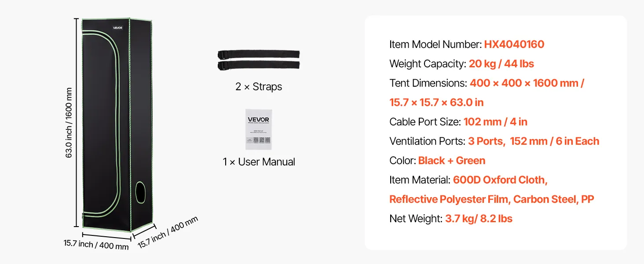
Task: Click the bottom black strap image
Action: (x=259, y=66)
